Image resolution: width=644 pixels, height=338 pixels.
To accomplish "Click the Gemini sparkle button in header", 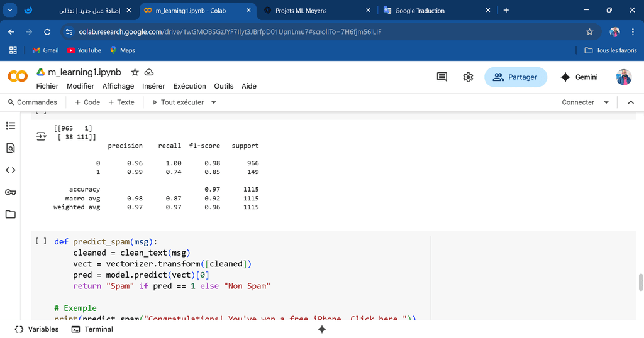I will click(579, 77).
